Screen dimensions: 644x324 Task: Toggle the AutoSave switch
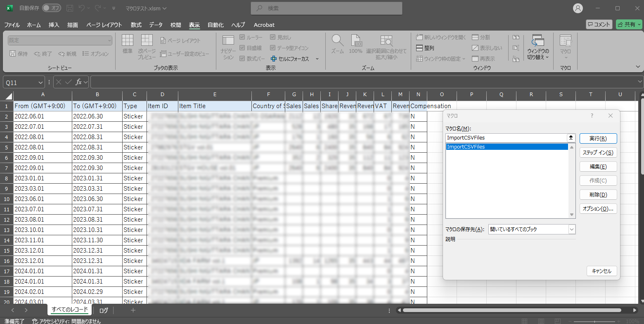coord(52,8)
